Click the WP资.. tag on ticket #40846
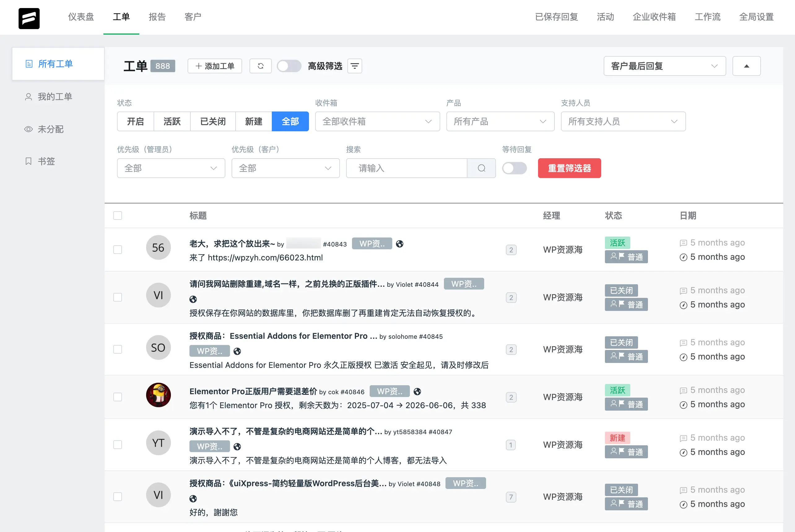This screenshot has height=532, width=795. click(x=390, y=391)
